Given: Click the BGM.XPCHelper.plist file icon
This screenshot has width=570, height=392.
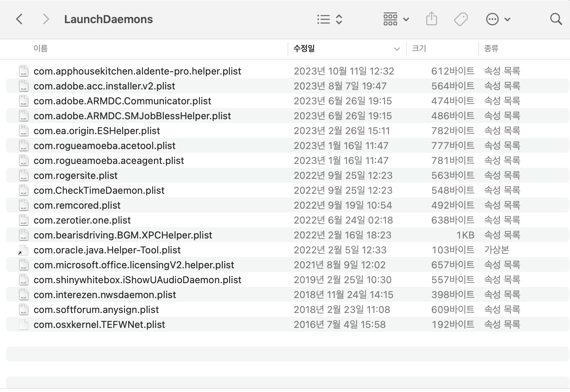Looking at the screenshot, I should coord(24,235).
